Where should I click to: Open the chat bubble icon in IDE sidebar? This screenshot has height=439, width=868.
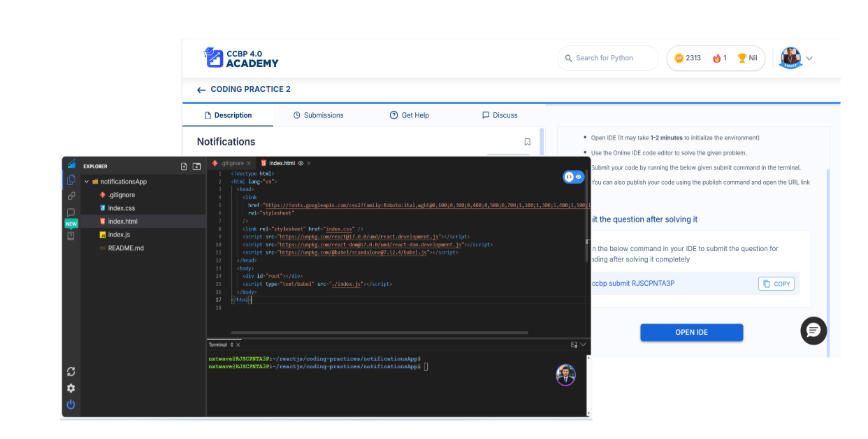pyautogui.click(x=71, y=212)
